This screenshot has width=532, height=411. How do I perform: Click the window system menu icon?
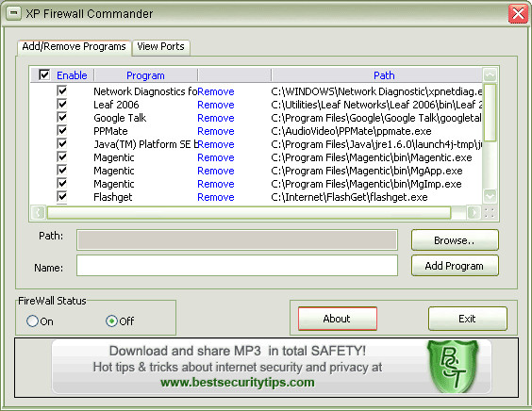[x=13, y=13]
